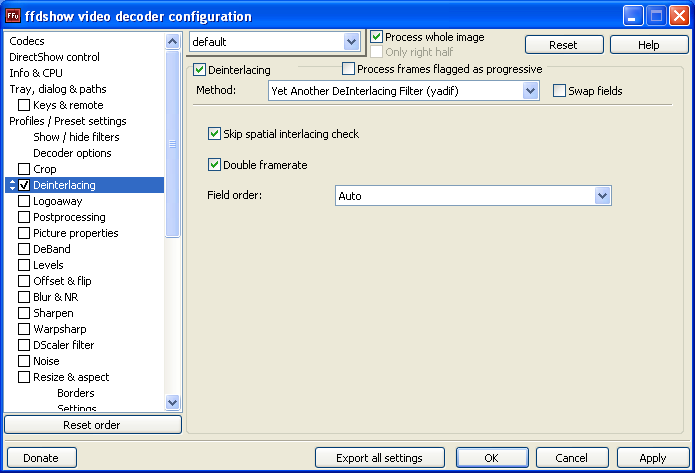Image resolution: width=695 pixels, height=473 pixels.
Task: Select the Sharpen list entry label
Action: point(53,313)
